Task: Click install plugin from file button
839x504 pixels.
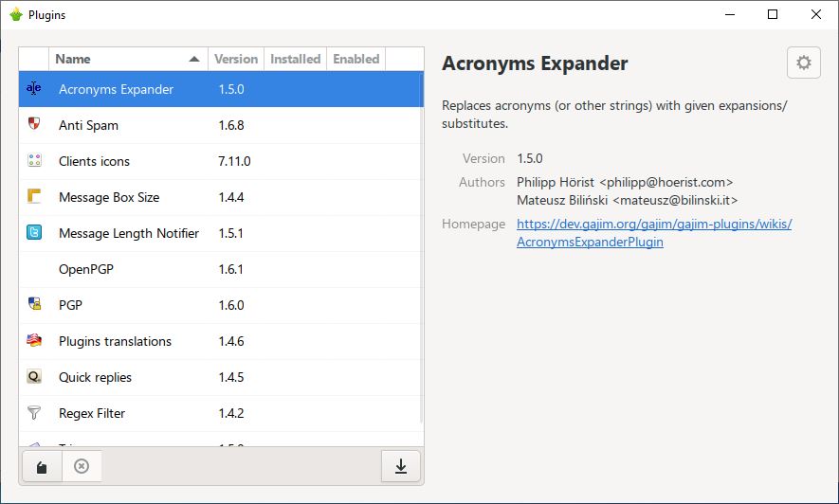Action: [x=42, y=467]
